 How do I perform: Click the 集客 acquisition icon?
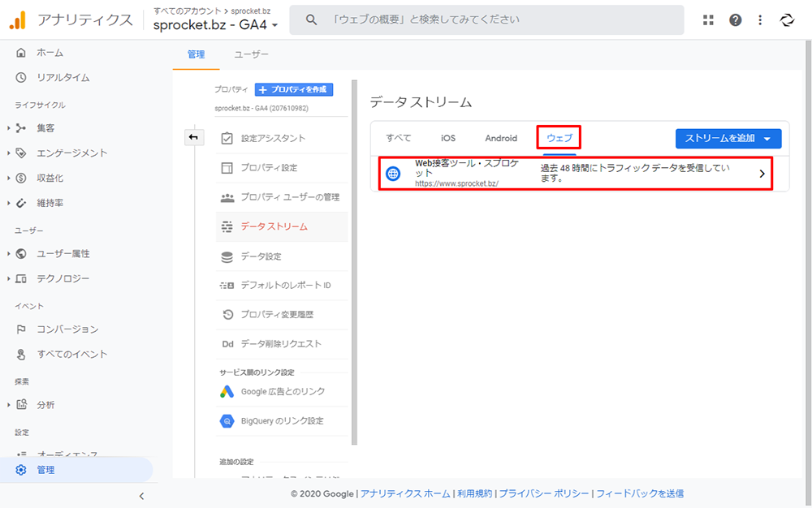click(21, 127)
